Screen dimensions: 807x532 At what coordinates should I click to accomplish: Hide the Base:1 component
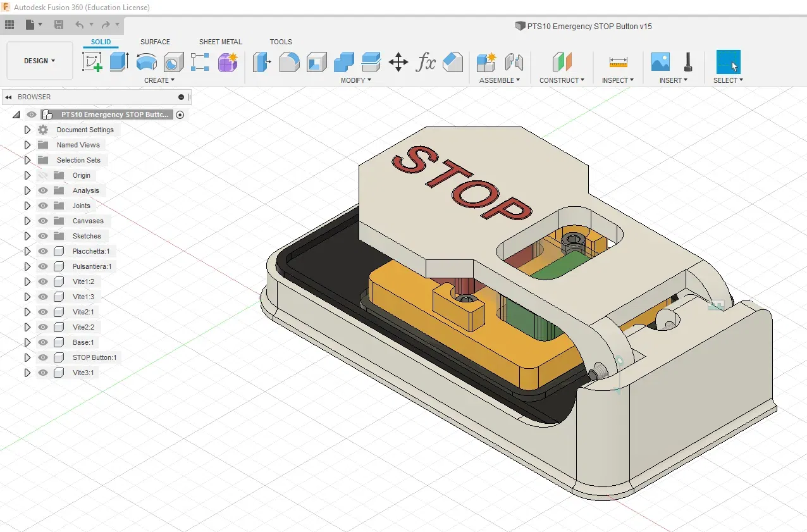(43, 342)
